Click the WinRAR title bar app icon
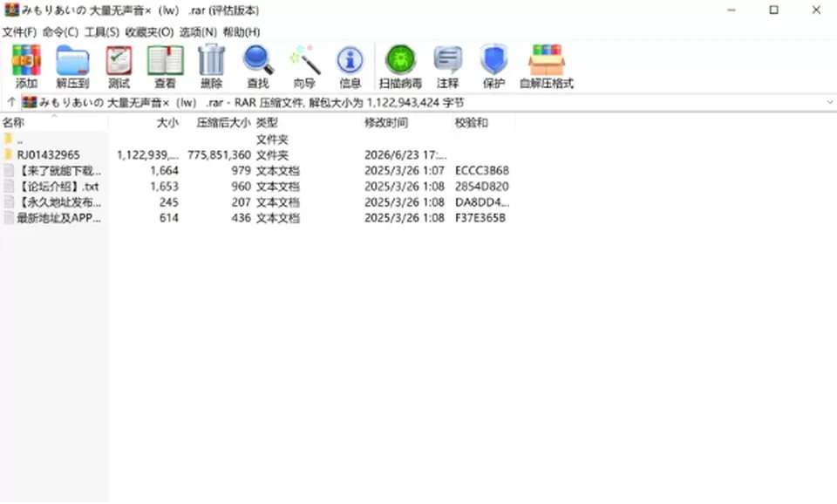Viewport: 837px width, 504px height. coord(11,10)
